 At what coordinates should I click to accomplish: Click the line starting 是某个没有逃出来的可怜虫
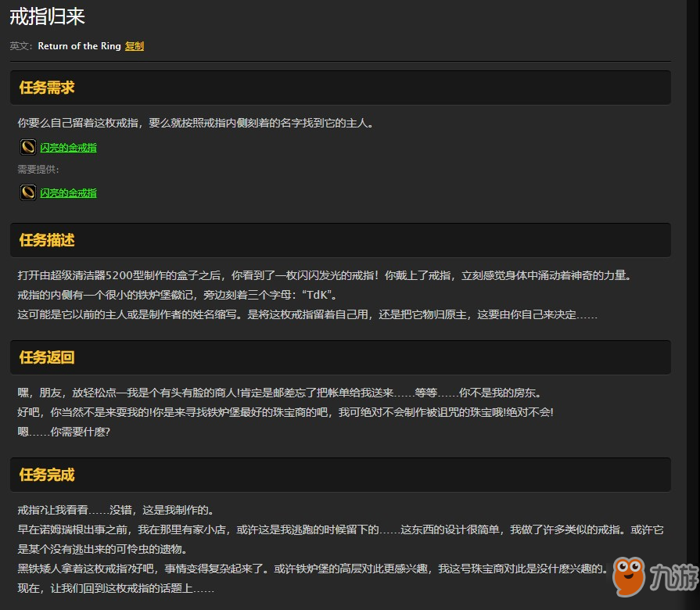pyautogui.click(x=102, y=549)
